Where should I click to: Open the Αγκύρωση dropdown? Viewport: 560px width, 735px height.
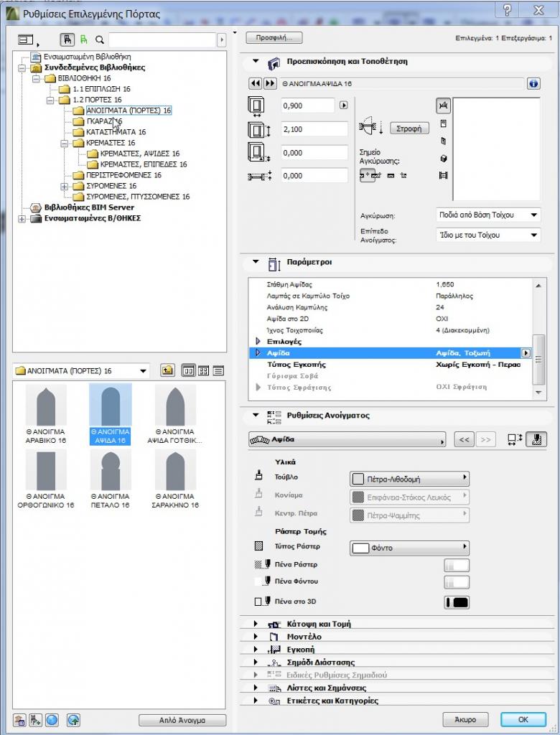pyautogui.click(x=488, y=215)
